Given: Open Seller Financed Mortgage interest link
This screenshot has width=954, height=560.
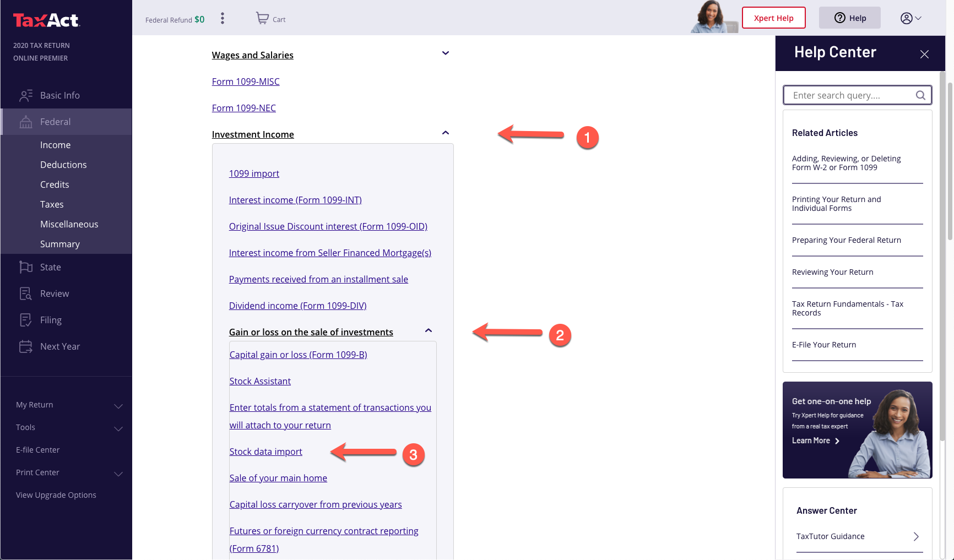Looking at the screenshot, I should point(330,253).
